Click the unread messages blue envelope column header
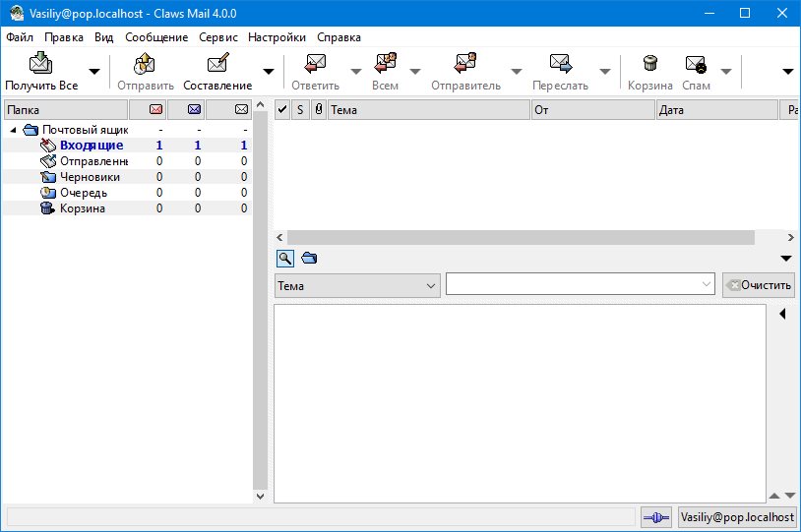801x532 pixels. pos(187,110)
